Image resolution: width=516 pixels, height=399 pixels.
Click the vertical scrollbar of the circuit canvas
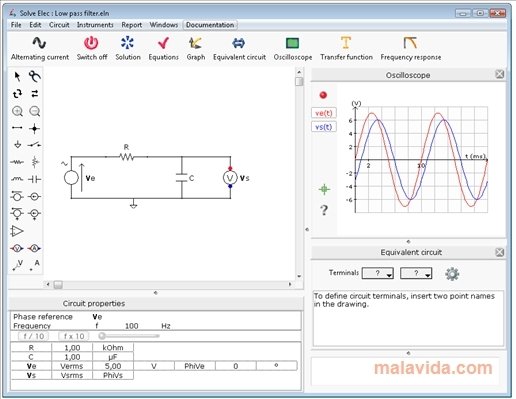point(299,174)
